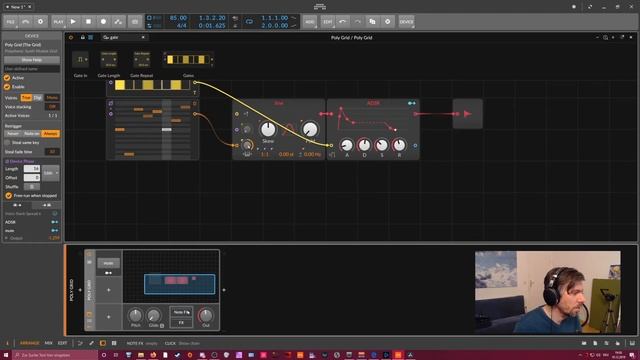Click the overdub button in the transport
Image resolution: width=640 pixels, height=360 pixels.
coord(135,22)
